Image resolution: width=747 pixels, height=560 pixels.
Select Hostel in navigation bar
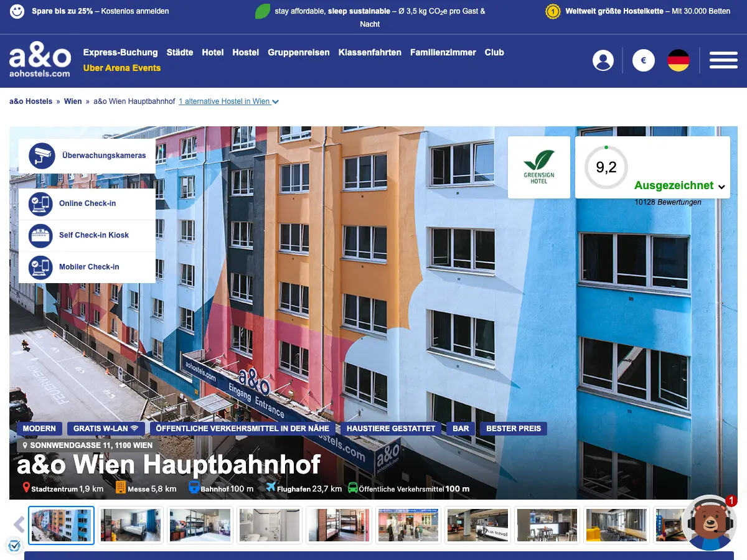click(x=246, y=52)
